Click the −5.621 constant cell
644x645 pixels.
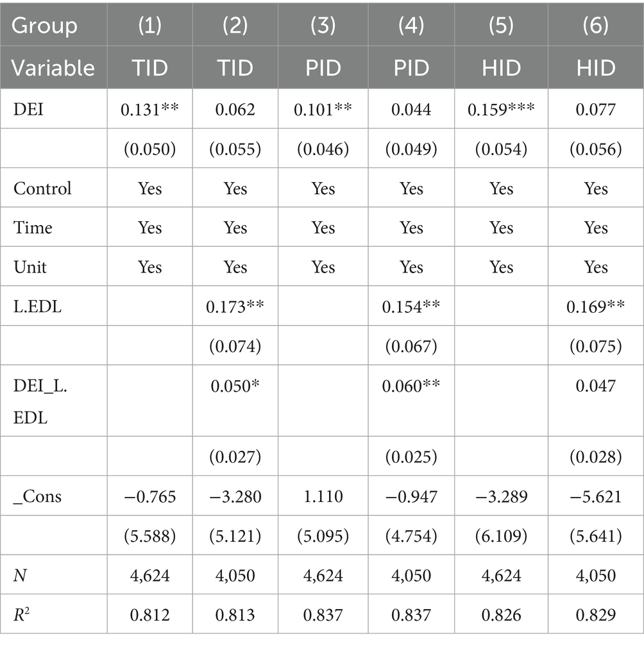pyautogui.click(x=595, y=496)
